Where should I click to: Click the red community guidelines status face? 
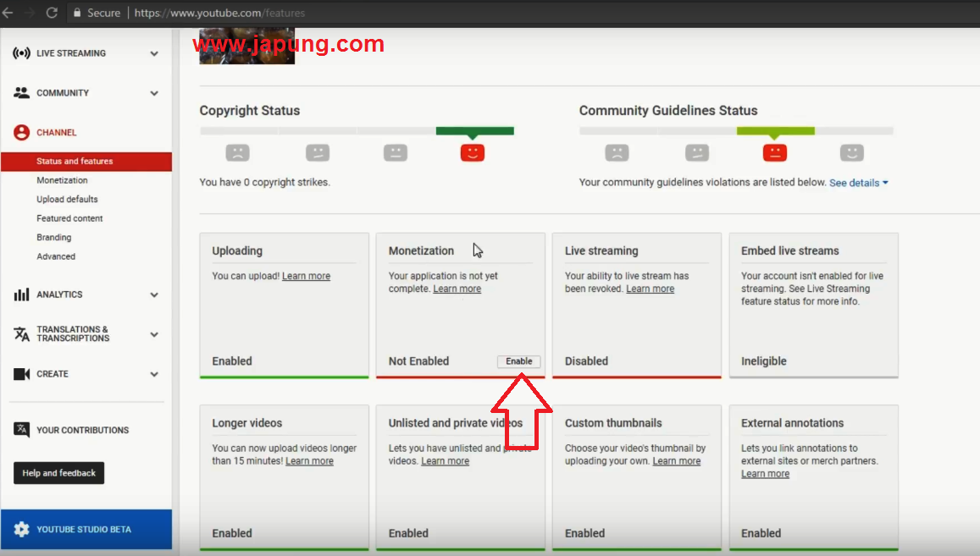click(774, 152)
